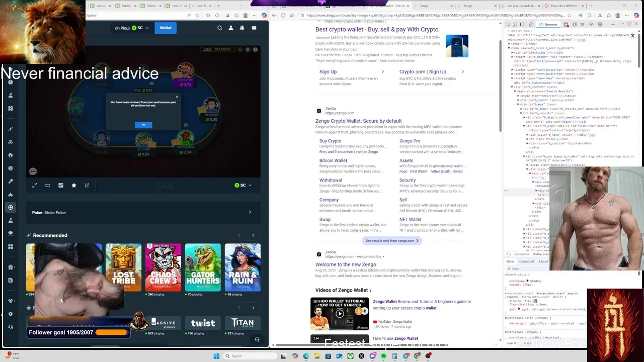Open live stats chart icon
The height and width of the screenshot is (362, 644).
[x=61, y=186]
